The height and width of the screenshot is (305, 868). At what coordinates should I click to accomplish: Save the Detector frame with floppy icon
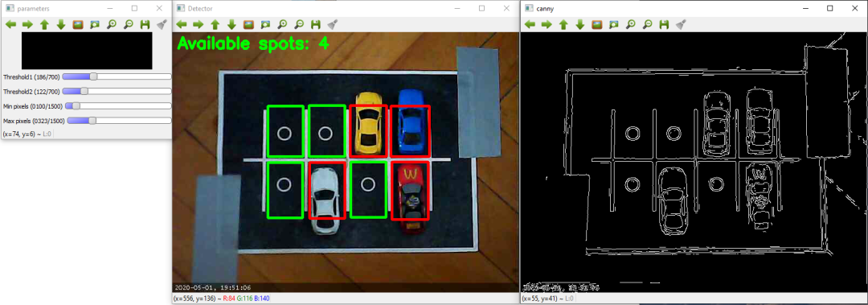tap(316, 24)
